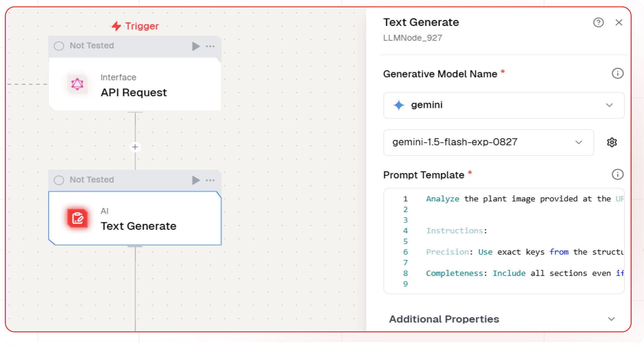Run the Text Generate node play button
This screenshot has height=345, width=644.
[x=196, y=180]
